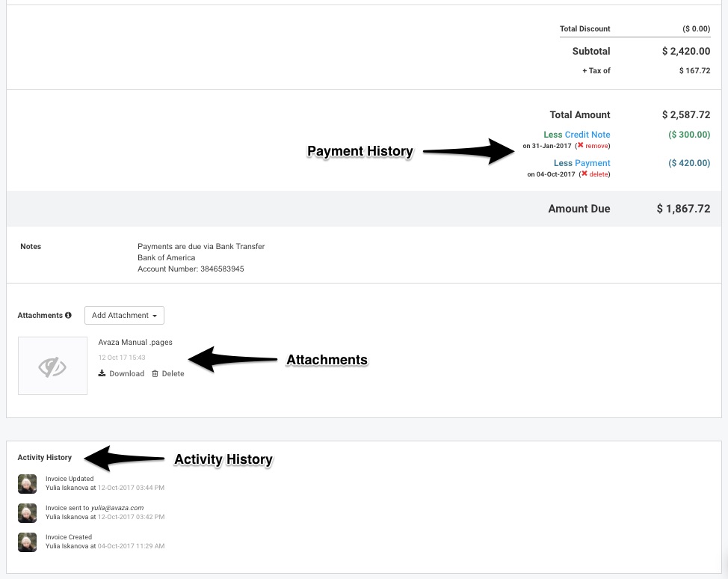
Task: Click avatar beside Invoice Updated entry
Action: [28, 484]
